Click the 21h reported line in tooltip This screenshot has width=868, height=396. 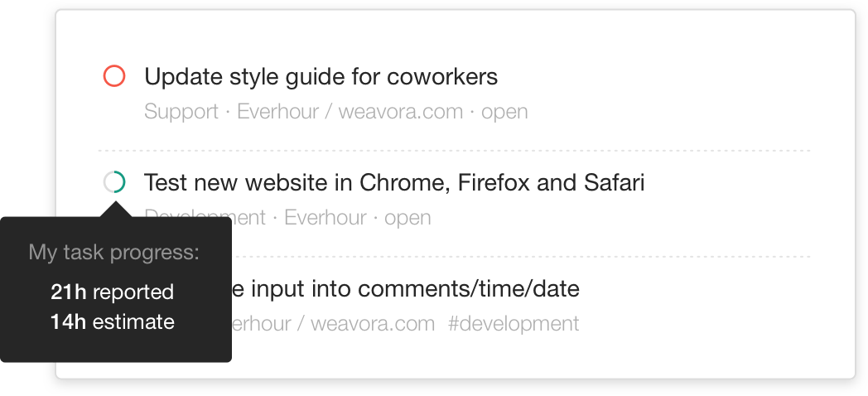pyautogui.click(x=112, y=292)
